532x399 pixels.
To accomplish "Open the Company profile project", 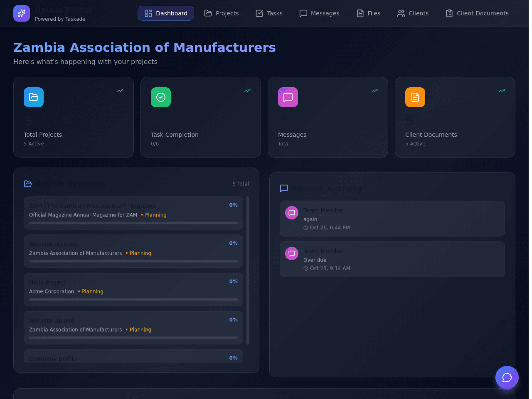I will (133, 356).
